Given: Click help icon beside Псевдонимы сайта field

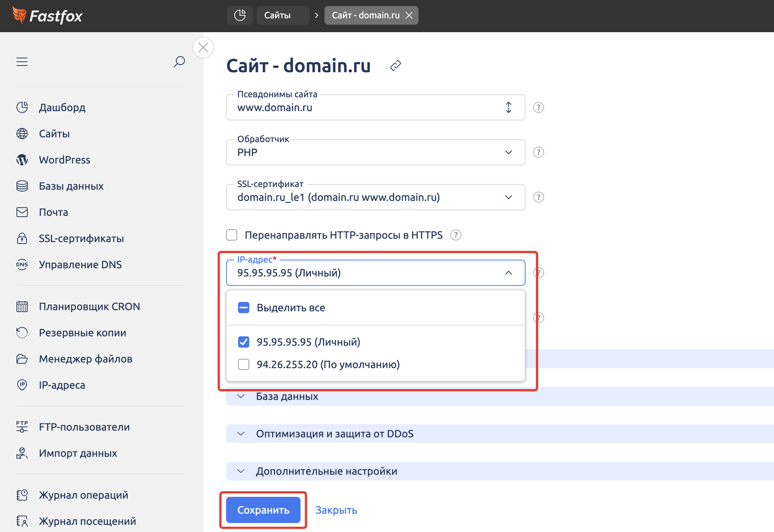Looking at the screenshot, I should (x=538, y=107).
